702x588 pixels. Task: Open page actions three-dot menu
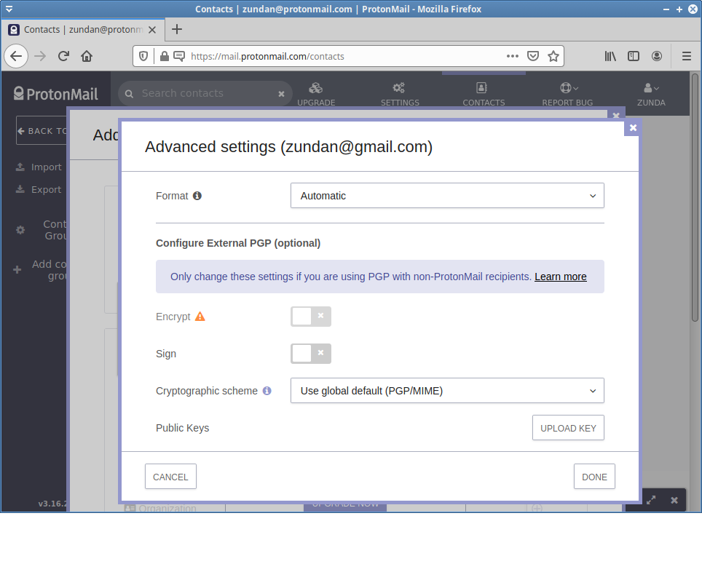pos(513,56)
